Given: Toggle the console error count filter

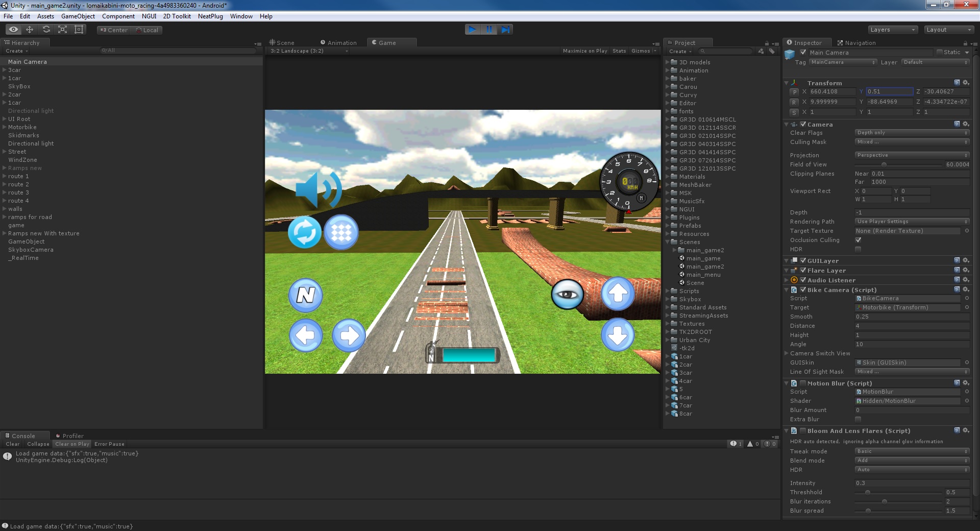Looking at the screenshot, I should pos(770,444).
